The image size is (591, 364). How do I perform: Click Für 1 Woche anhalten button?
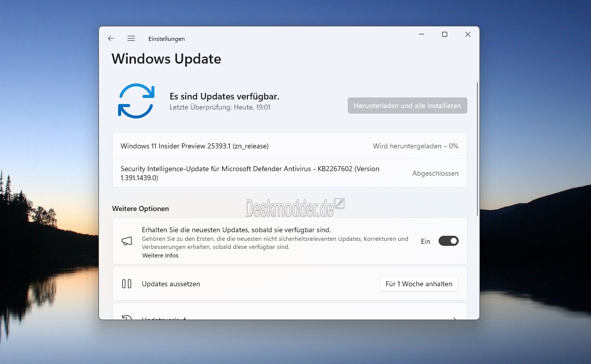tap(419, 284)
